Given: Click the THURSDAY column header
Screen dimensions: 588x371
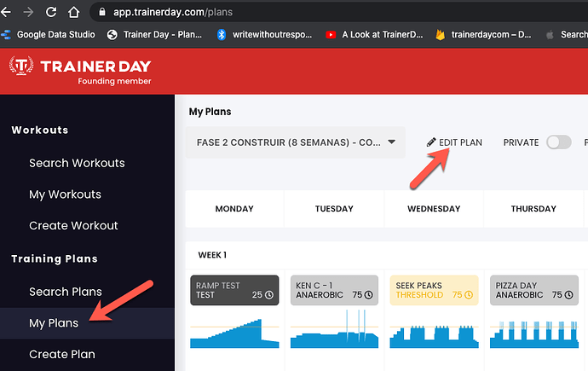Looking at the screenshot, I should (533, 209).
